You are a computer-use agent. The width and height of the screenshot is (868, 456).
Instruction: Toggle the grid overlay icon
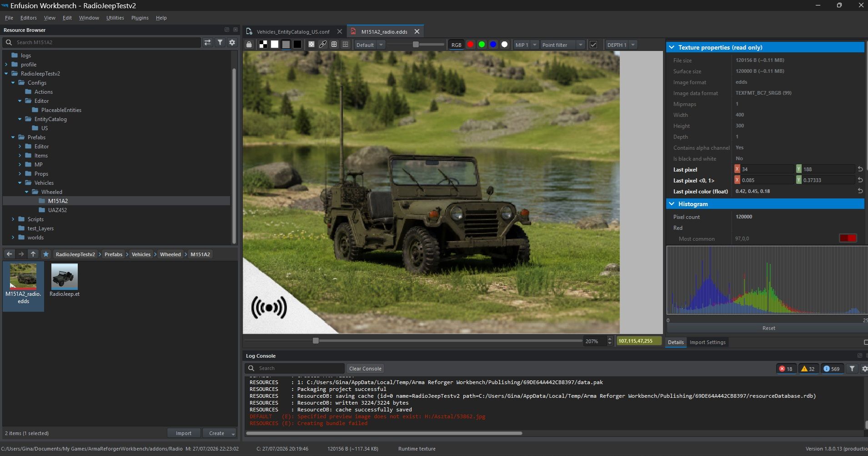[x=334, y=45]
